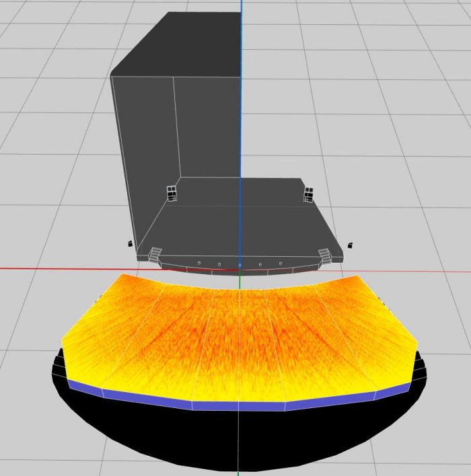Select the left rear loudspeaker array on stage
The width and height of the screenshot is (471, 476).
click(x=172, y=194)
